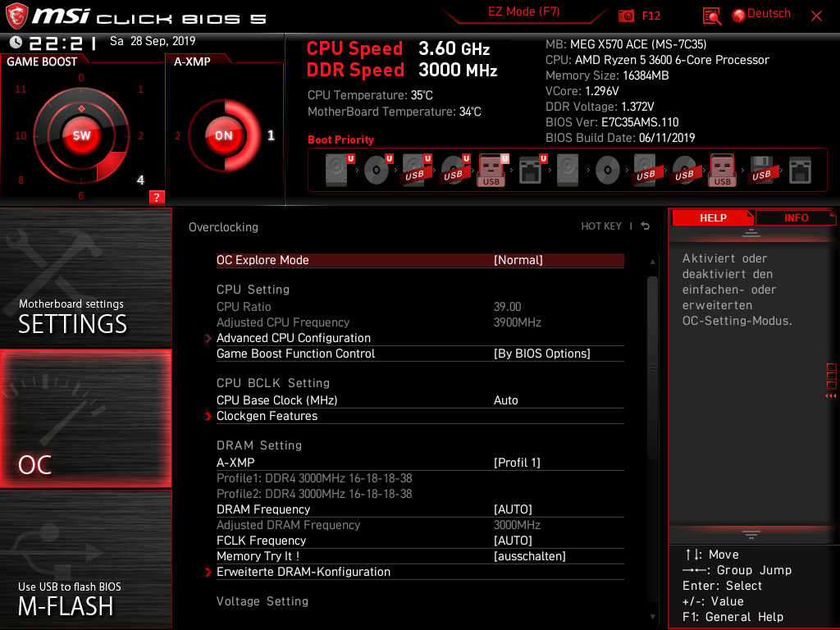Click the scroll-down arrow of the settings list
Screen dimensions: 840x630
click(x=652, y=617)
